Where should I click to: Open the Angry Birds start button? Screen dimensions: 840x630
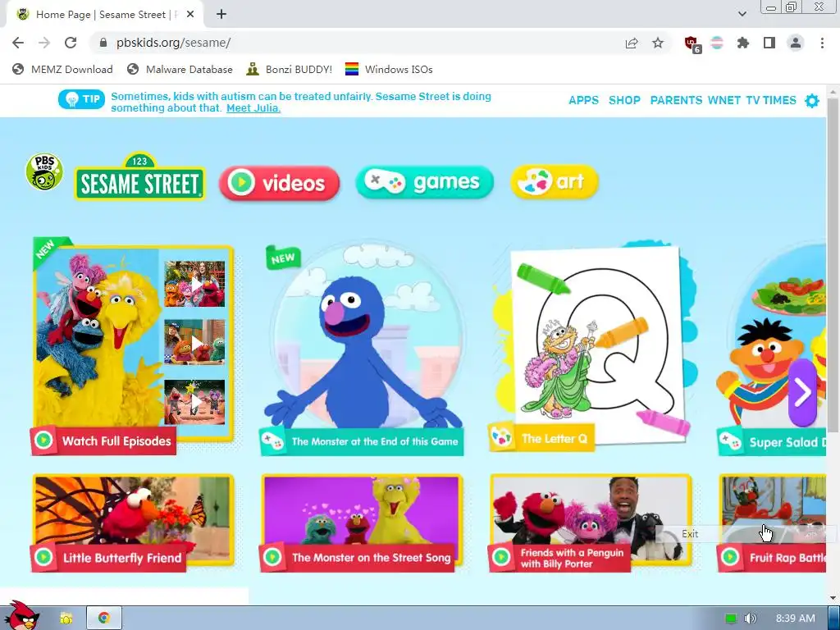pos(21,616)
